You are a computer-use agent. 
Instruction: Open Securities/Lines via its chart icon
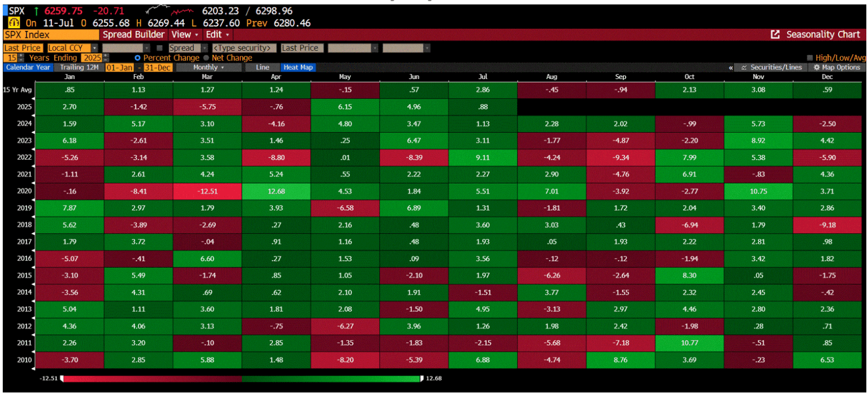[x=744, y=67]
